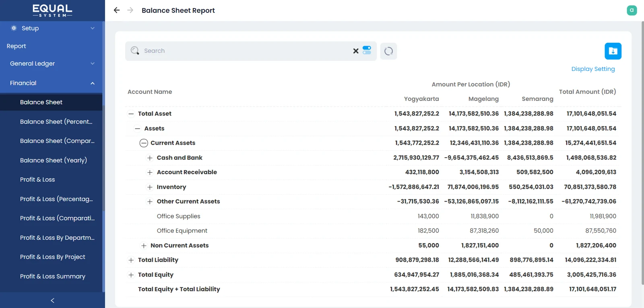The image size is (644, 308).
Task: Expand the Cash and Bank row
Action: coord(150,158)
